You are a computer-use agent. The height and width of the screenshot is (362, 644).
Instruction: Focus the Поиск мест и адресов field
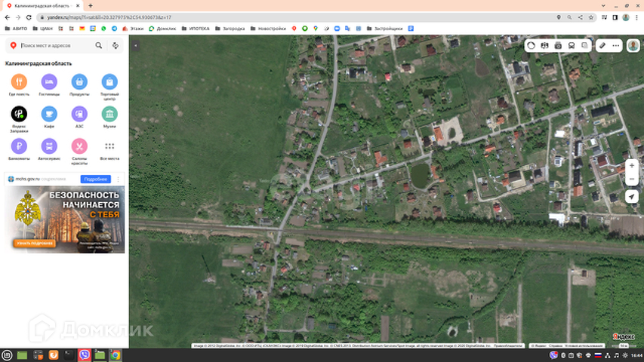click(x=57, y=45)
